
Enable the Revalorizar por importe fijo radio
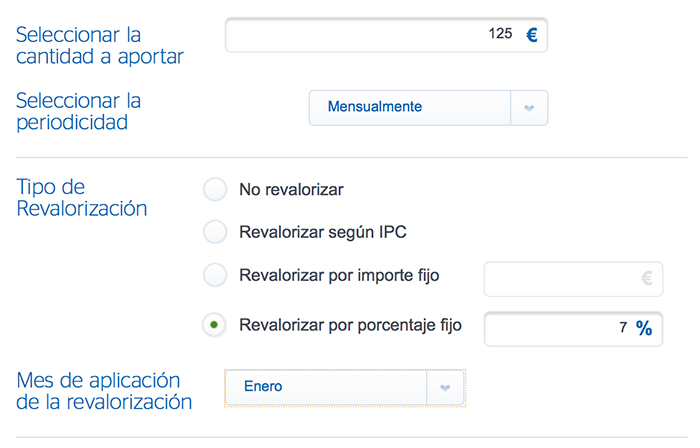[x=215, y=274]
